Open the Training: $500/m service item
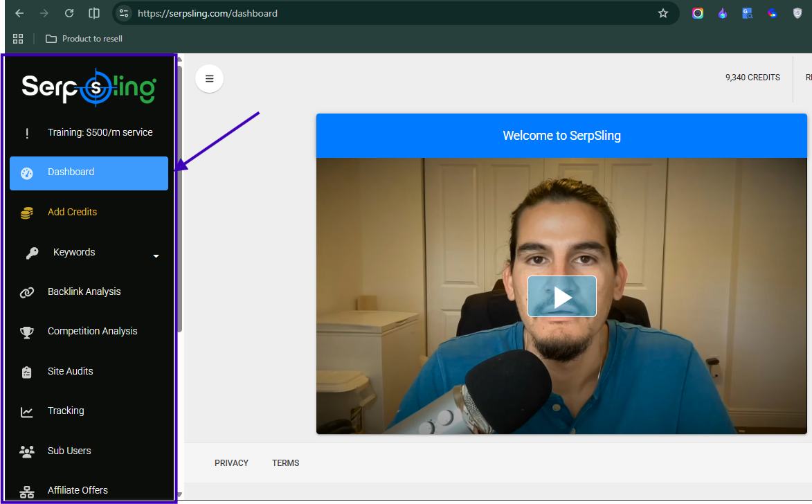The width and height of the screenshot is (812, 504). pyautogui.click(x=100, y=132)
